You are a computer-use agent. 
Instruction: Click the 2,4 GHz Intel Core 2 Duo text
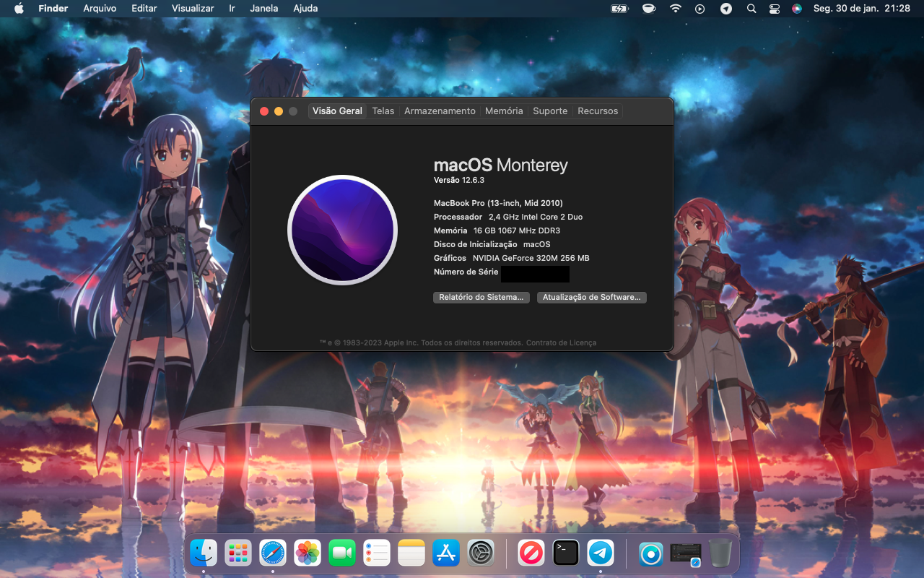[536, 217]
